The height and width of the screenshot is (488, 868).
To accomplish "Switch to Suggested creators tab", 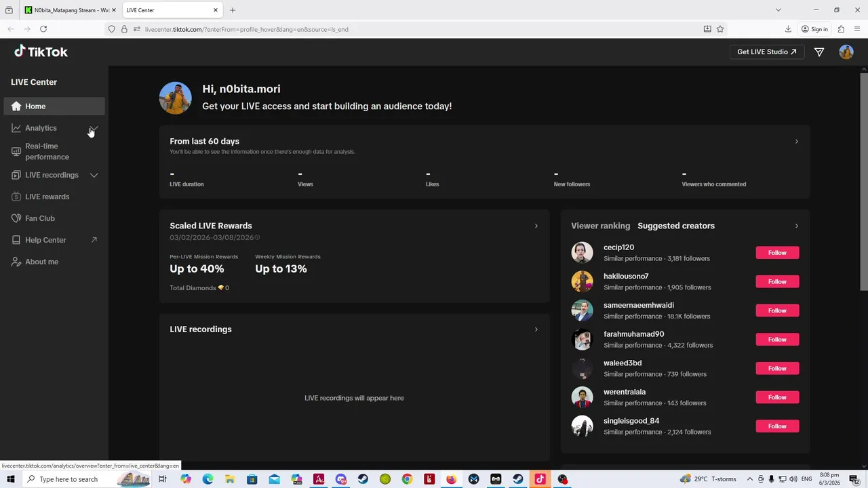I will (676, 226).
